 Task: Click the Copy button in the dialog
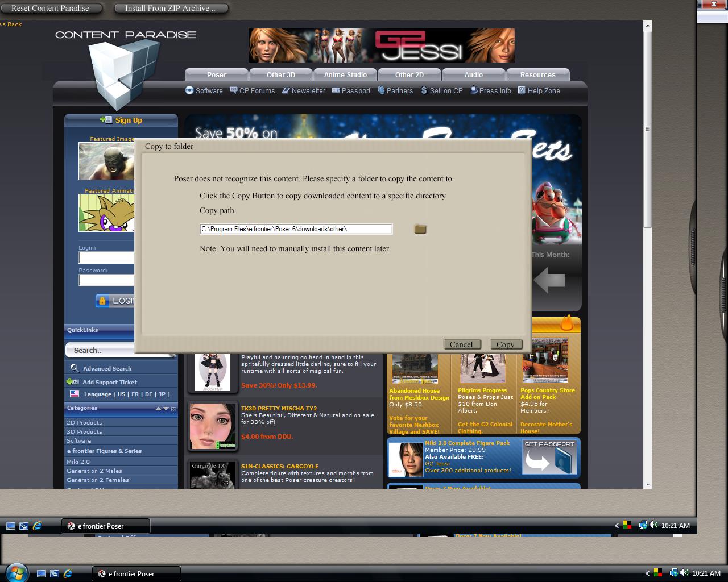505,344
